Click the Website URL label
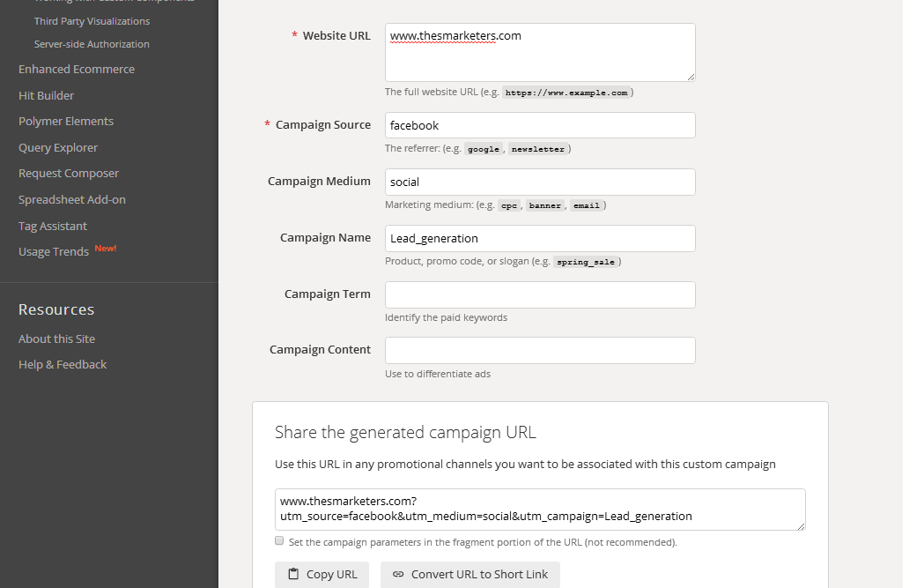924x588 pixels. [336, 36]
